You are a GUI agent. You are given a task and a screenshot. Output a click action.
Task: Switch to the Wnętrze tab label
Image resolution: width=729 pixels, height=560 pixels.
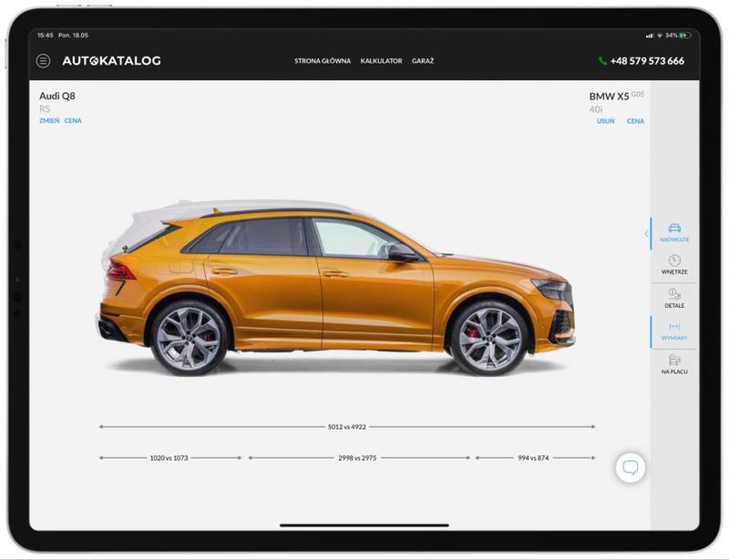674,272
